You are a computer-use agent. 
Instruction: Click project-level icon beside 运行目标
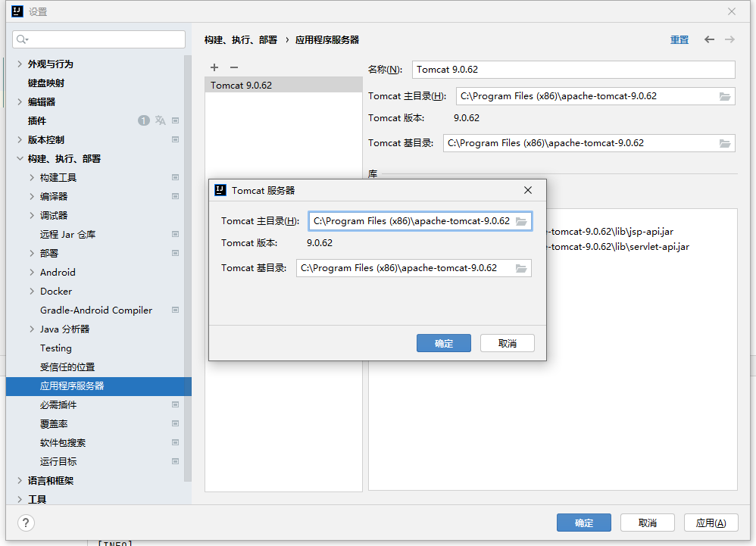[176, 461]
